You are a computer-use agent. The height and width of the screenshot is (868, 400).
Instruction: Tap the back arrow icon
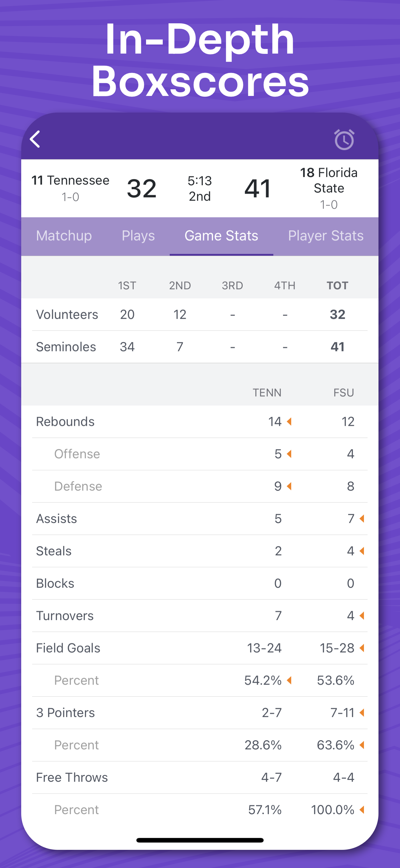pos(35,139)
